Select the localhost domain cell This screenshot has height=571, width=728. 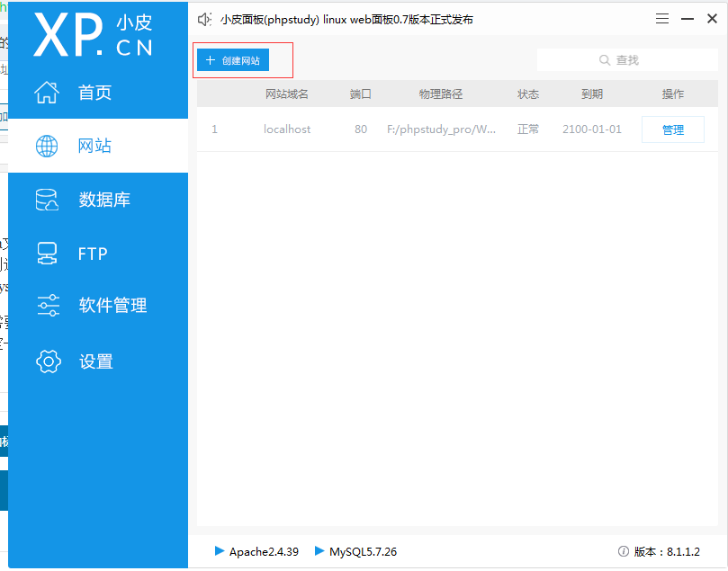[x=287, y=129]
